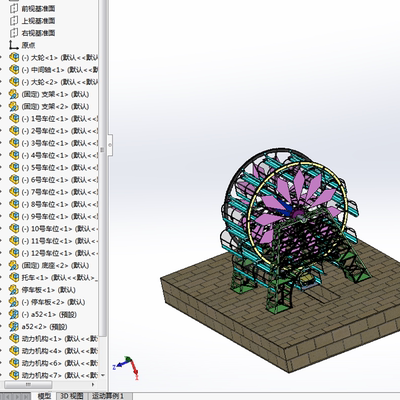Open the 运动算例 1 tab
This screenshot has width=400, height=400.
[x=108, y=396]
